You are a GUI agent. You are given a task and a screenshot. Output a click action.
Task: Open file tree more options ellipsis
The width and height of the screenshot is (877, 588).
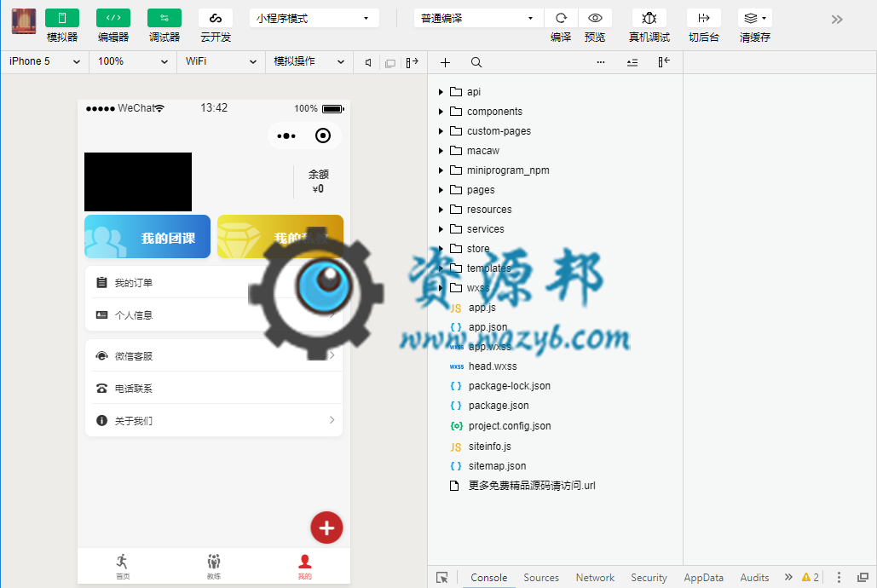coord(601,63)
